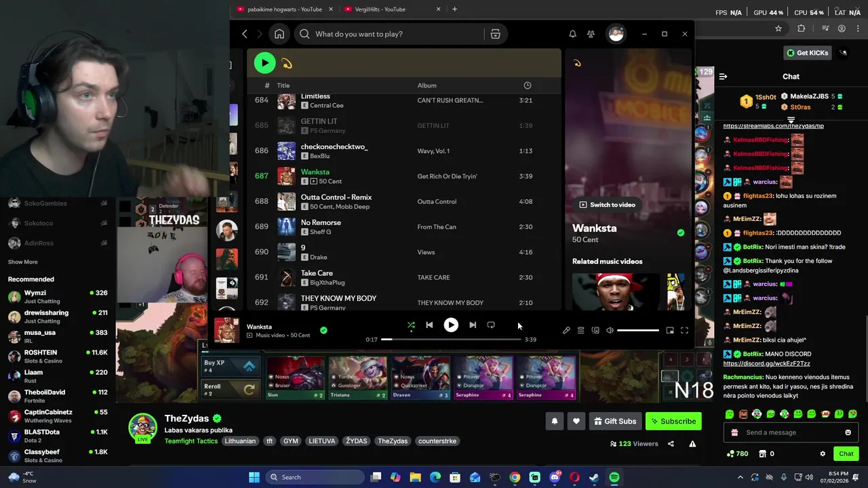The width and height of the screenshot is (868, 488).
Task: Bookmark page with star icon
Action: [x=778, y=28]
